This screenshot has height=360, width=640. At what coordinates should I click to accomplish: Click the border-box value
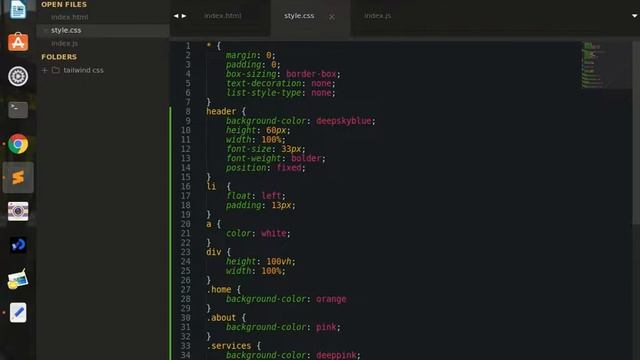click(311, 74)
